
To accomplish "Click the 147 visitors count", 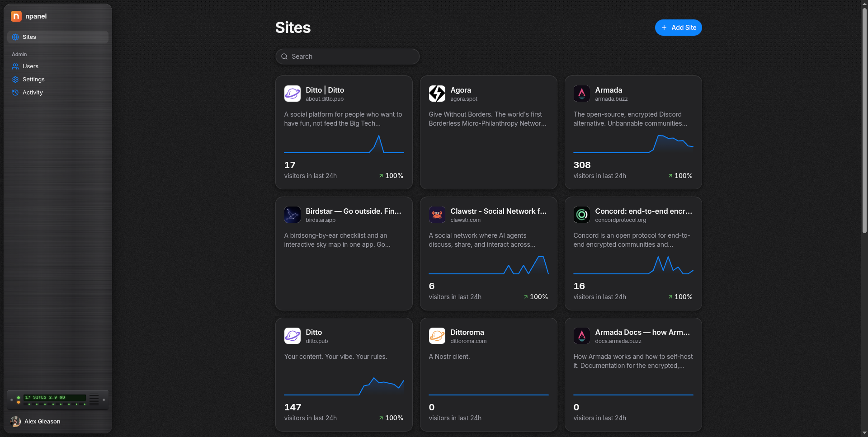I will (x=292, y=407).
